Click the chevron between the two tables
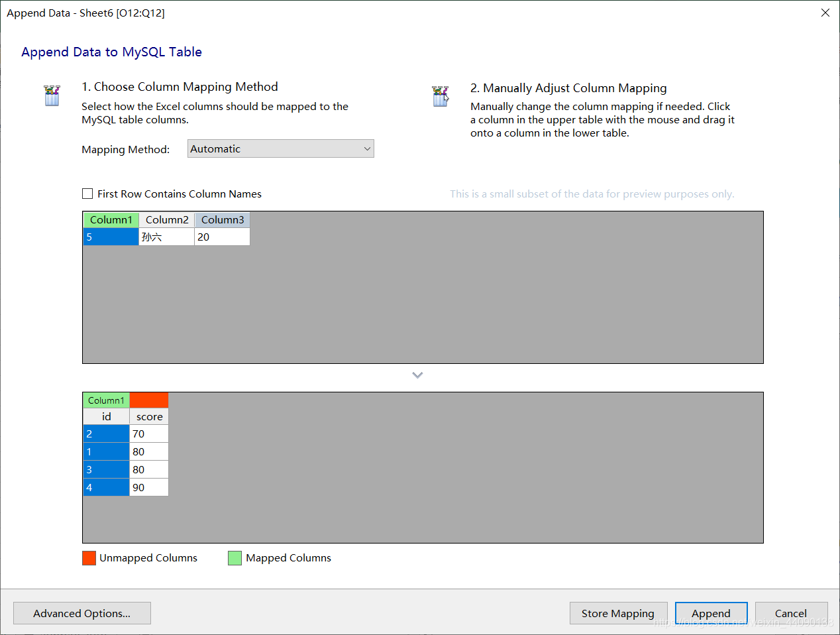This screenshot has width=840, height=635. pyautogui.click(x=417, y=375)
